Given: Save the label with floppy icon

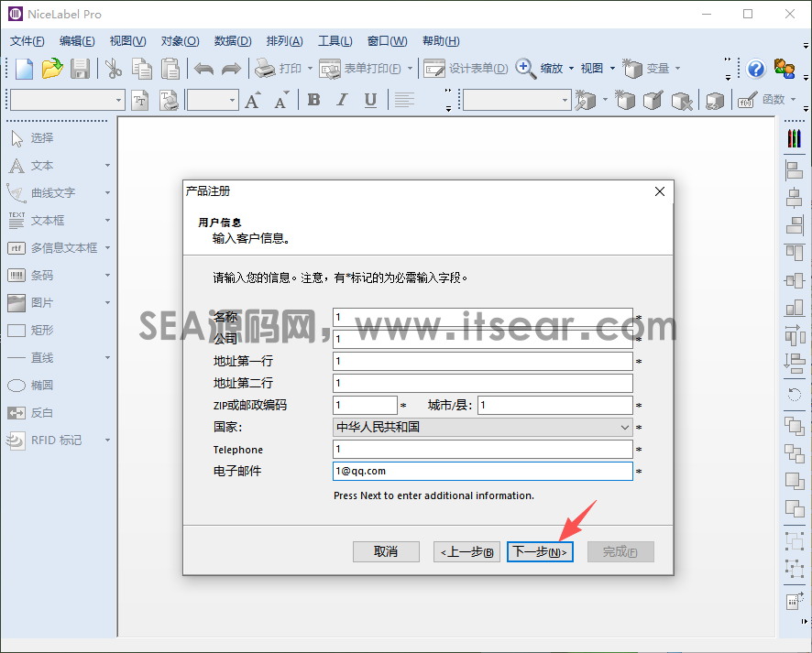Looking at the screenshot, I should (x=80, y=69).
